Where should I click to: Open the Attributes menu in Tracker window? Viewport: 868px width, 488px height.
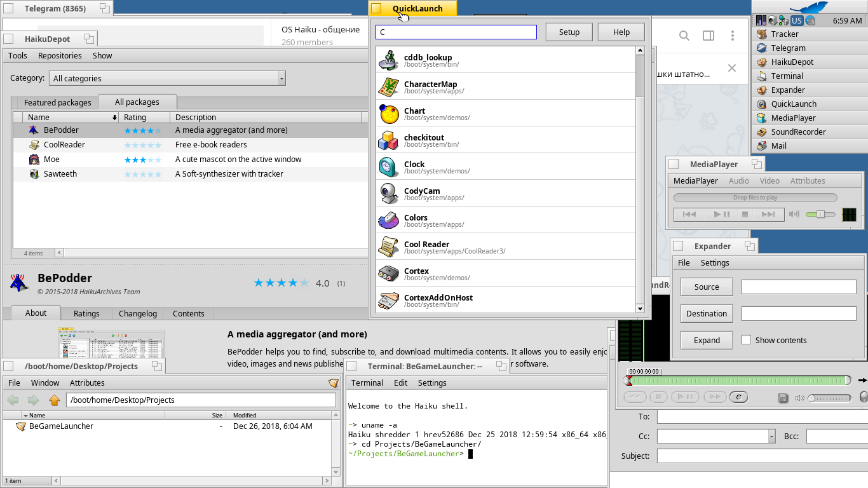87,383
